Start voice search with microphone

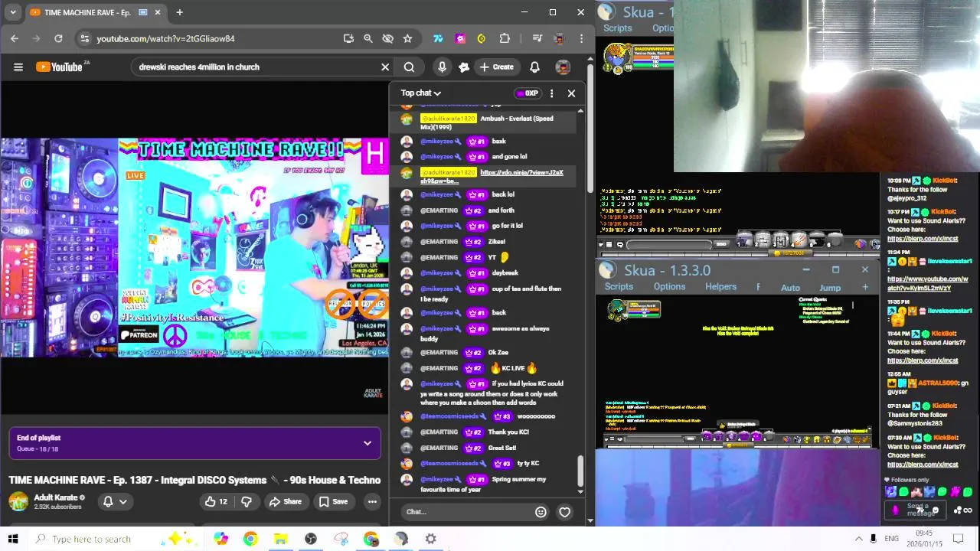pos(442,67)
